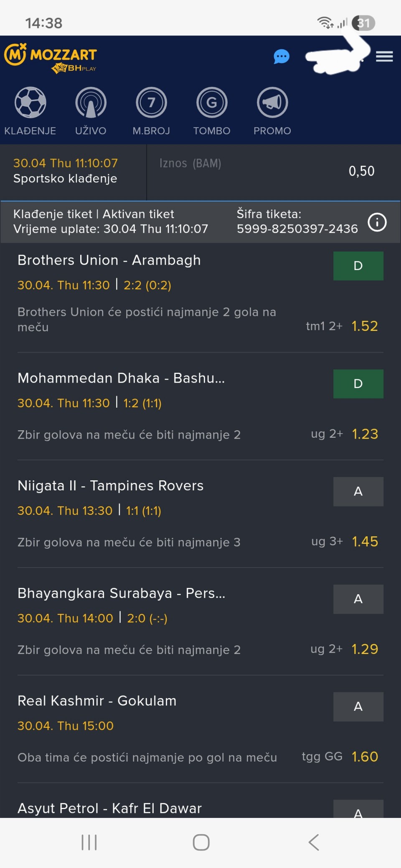Tap A status badge for Bhayangkara Surabaya
The image size is (401, 868).
coord(358,599)
